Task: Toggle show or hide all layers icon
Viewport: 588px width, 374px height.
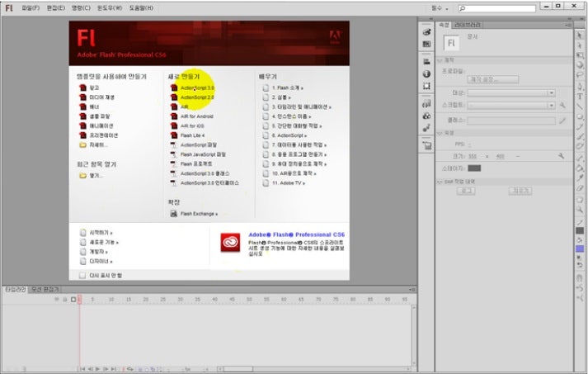Action: (57, 299)
